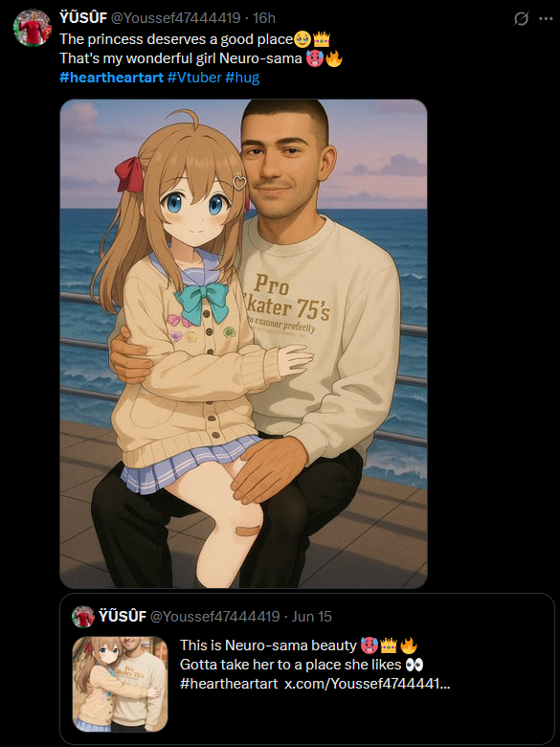Visit ŸŨSÛF display name in the main tweet
The height and width of the screenshot is (747, 560).
pyautogui.click(x=83, y=18)
